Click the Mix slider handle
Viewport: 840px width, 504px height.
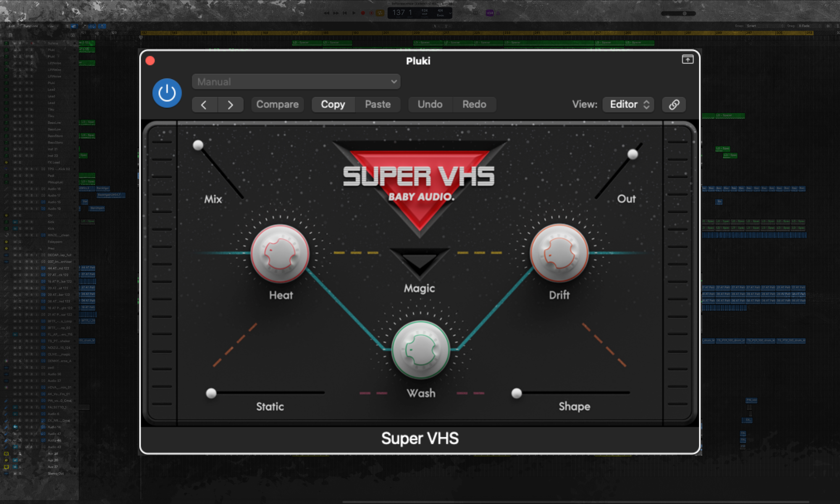click(198, 145)
